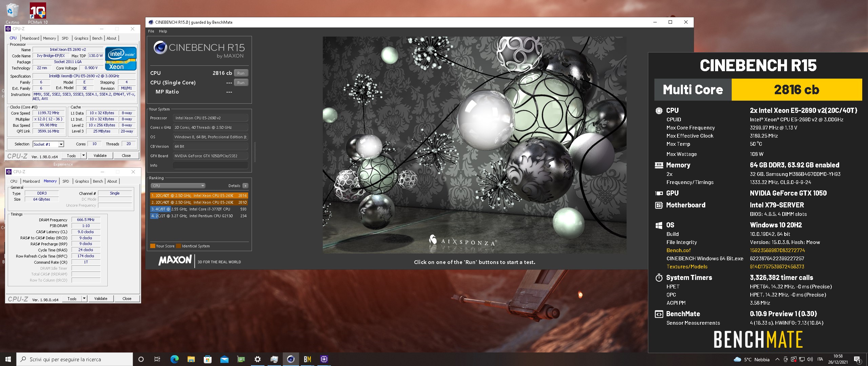
Task: Click the Intel Xeon logo in CPU-Z
Action: coord(121,59)
